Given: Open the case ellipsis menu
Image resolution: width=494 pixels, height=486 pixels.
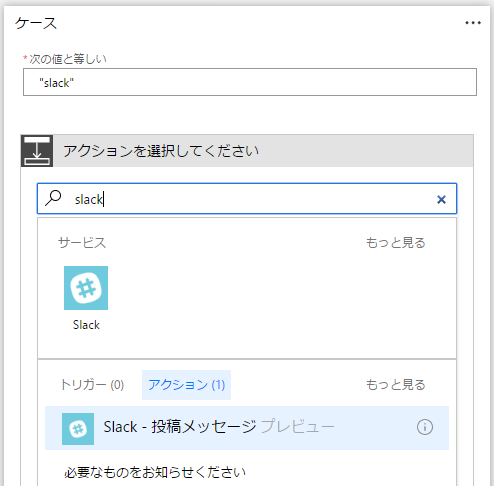Looking at the screenshot, I should coord(473,23).
